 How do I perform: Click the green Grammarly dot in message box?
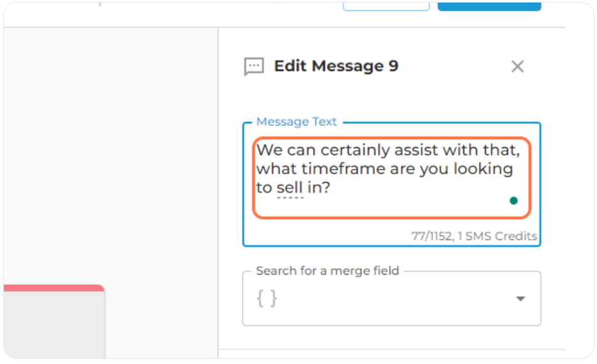[513, 201]
